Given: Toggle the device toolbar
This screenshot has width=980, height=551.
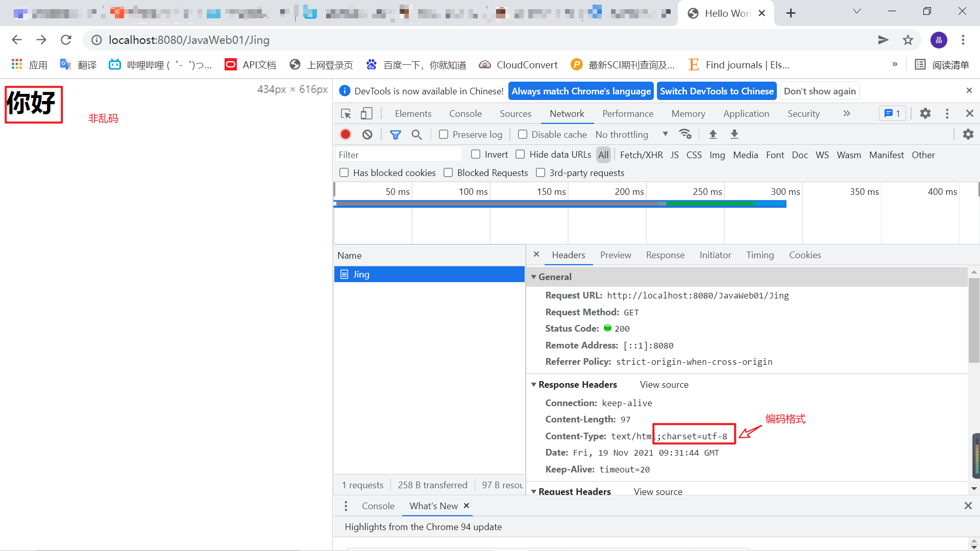Looking at the screenshot, I should [x=366, y=113].
